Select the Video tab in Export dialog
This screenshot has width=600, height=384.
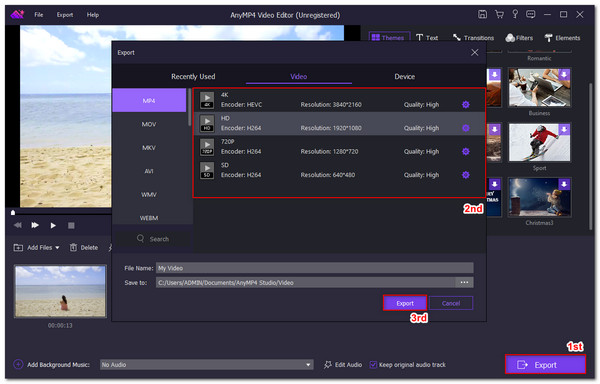[x=298, y=76]
